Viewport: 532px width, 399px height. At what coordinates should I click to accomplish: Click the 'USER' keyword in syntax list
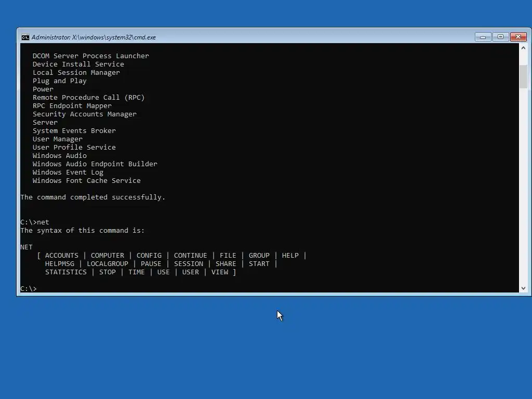(190, 272)
